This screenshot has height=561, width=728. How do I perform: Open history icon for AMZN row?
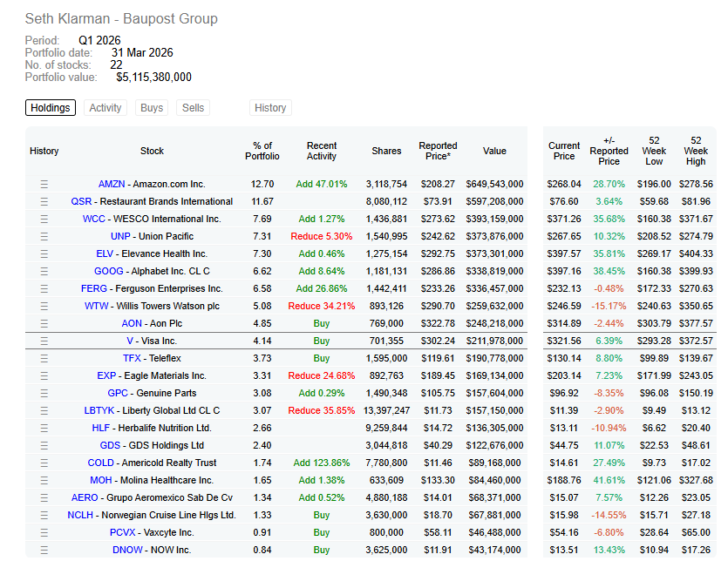pos(44,184)
